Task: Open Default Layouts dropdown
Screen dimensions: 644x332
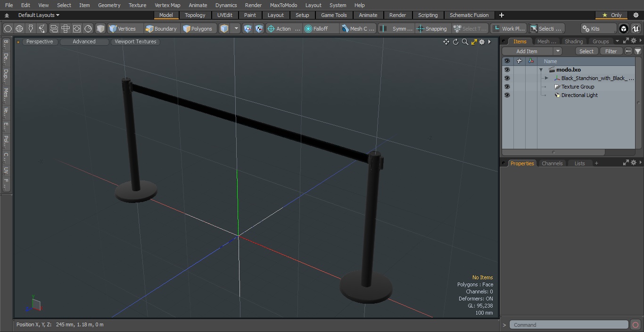Action: [x=39, y=15]
